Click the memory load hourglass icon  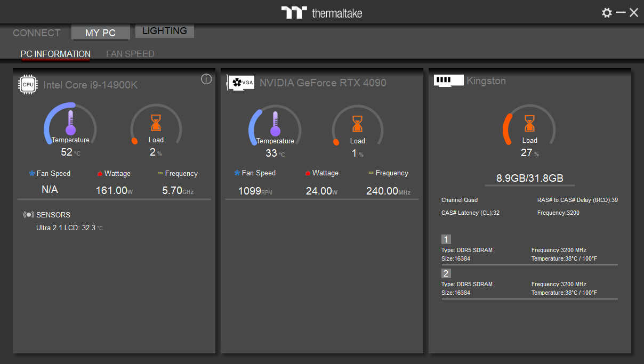point(529,123)
